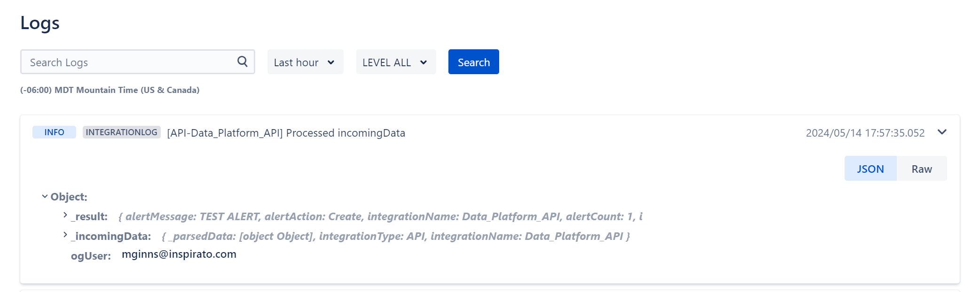Image resolution: width=980 pixels, height=292 pixels.
Task: Click the _result summary preview text
Action: point(380,216)
